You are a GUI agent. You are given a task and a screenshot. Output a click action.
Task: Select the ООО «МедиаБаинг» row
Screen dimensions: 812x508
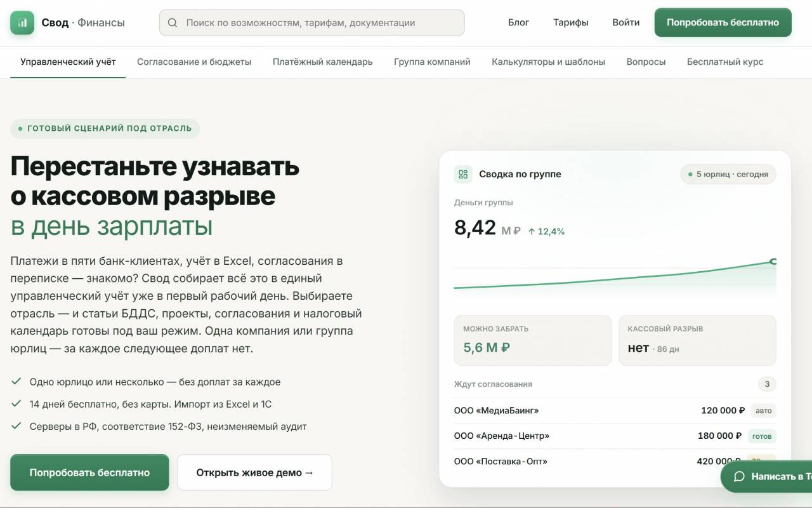tap(615, 411)
